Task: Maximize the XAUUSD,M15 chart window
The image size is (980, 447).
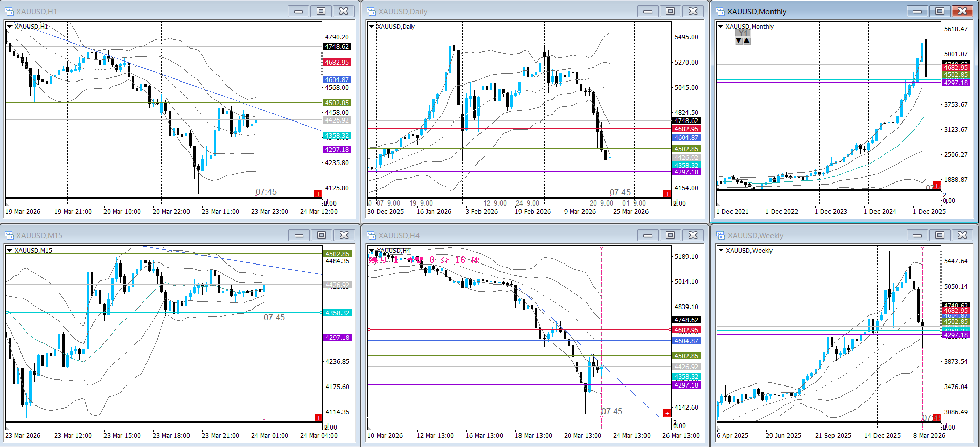Action: 321,235
